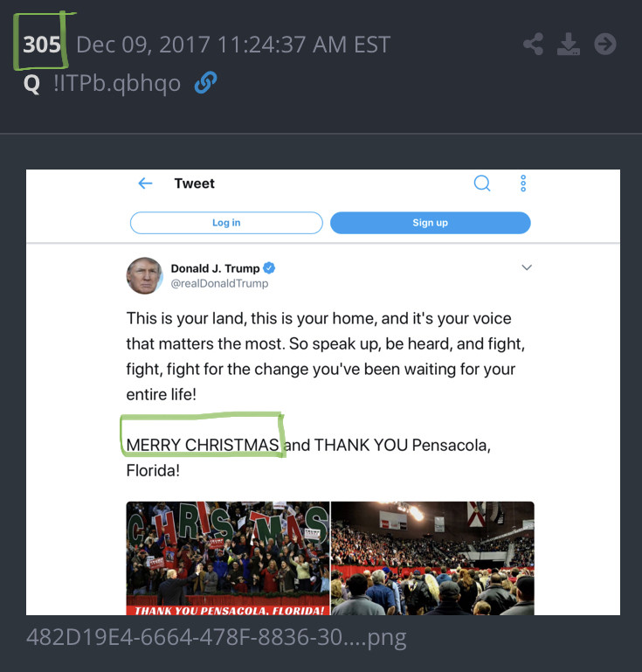Click the @realDonaldTrump handle

(x=220, y=284)
